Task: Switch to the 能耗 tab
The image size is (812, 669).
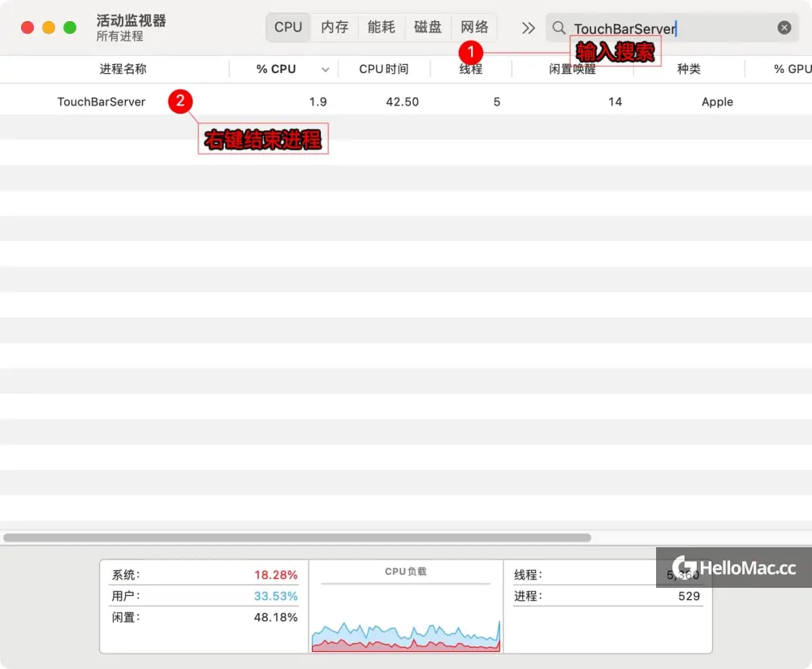Action: 381,27
